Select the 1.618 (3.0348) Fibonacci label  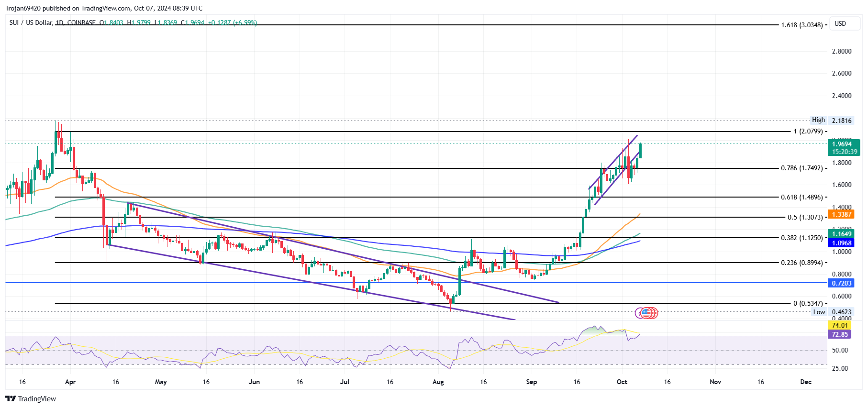[x=801, y=25]
